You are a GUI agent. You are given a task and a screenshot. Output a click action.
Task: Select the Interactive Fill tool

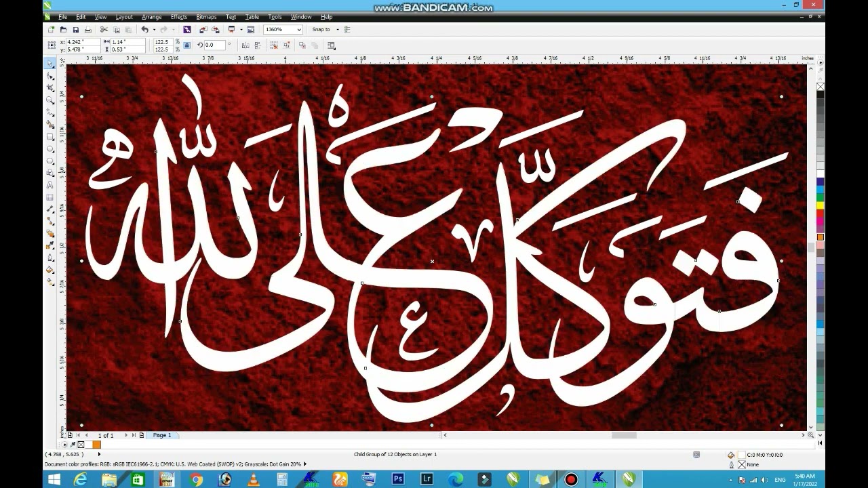point(50,281)
